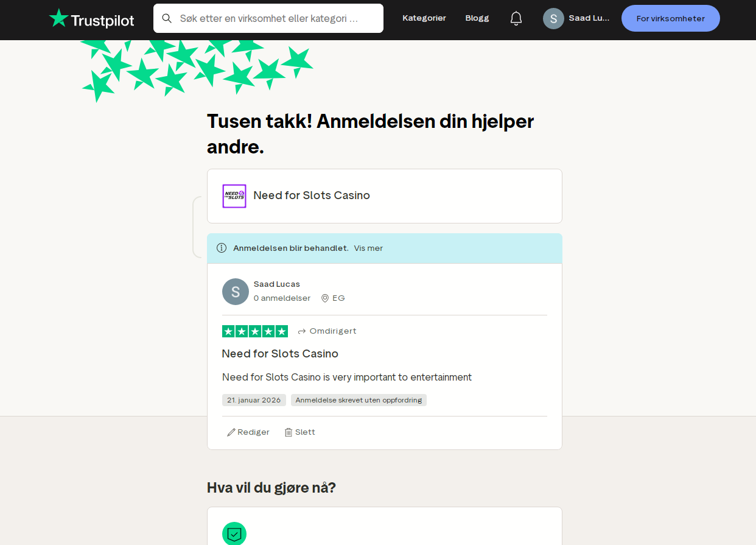Click the five-star rating image
The width and height of the screenshot is (756, 545).
click(x=255, y=331)
